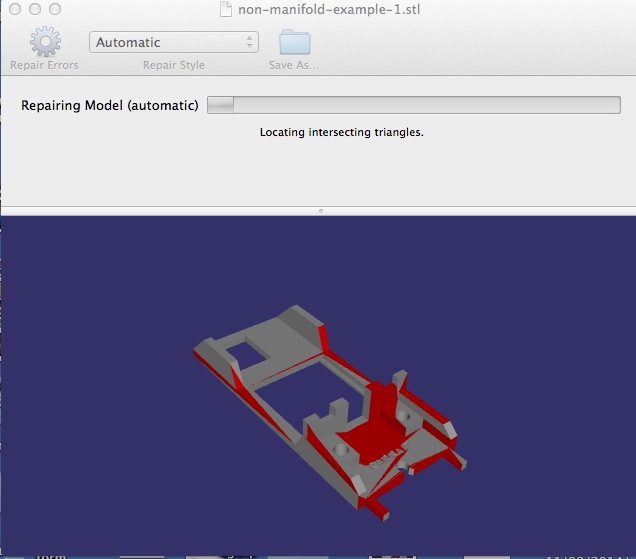
Task: Click the split divider handle above viewport
Action: click(x=320, y=211)
